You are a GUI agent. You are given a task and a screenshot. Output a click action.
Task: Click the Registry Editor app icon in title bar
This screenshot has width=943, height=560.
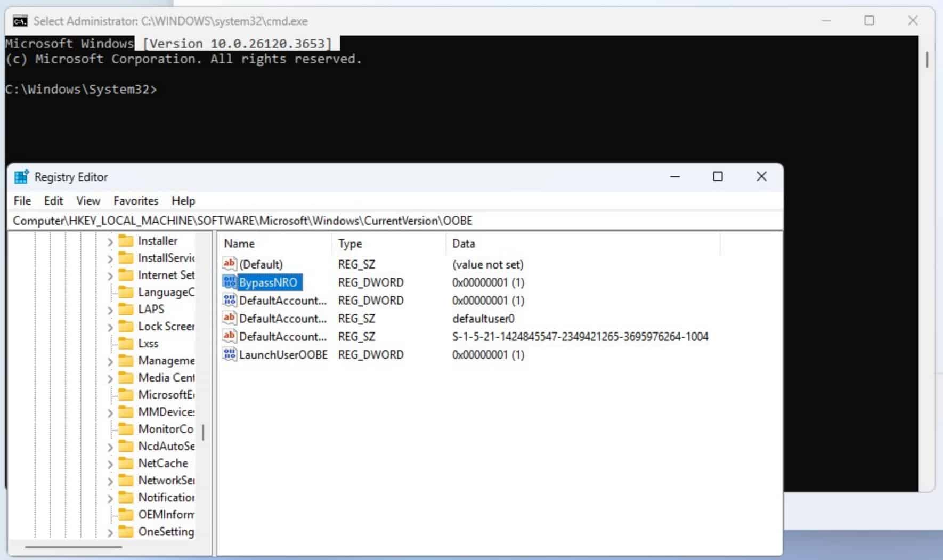(x=21, y=177)
